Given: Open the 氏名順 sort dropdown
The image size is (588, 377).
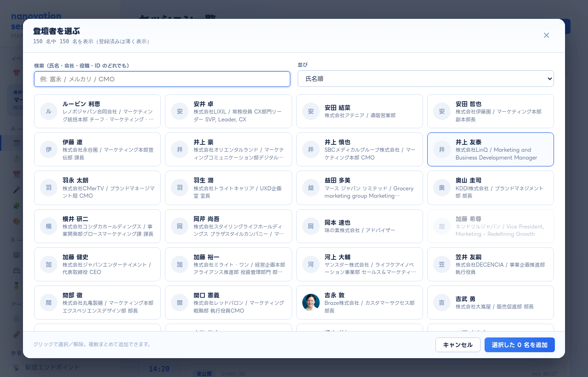Looking at the screenshot, I should click(x=425, y=79).
